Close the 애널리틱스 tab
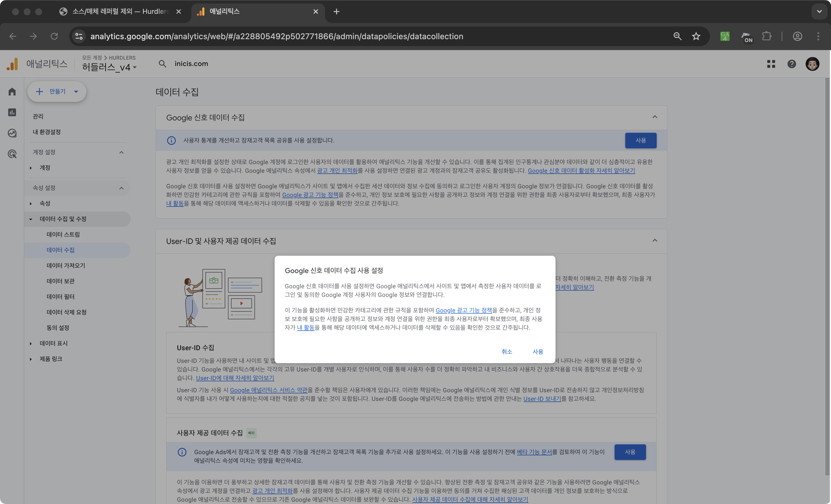The width and height of the screenshot is (831, 504). tap(316, 12)
